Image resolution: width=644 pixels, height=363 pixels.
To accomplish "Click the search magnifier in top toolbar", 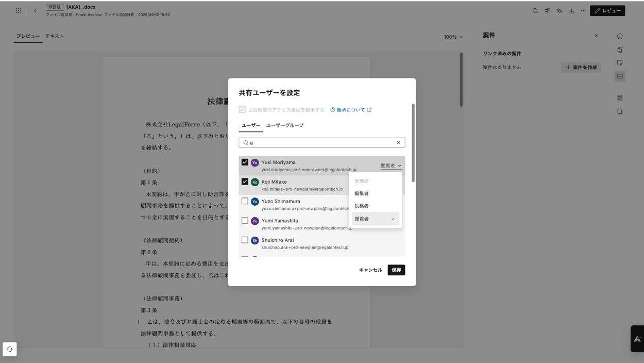I will pos(535,11).
